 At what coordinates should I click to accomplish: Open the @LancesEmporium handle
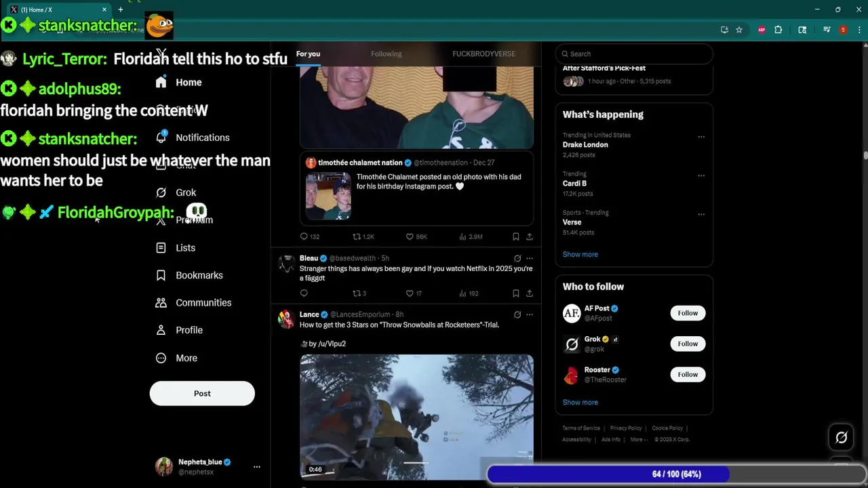pyautogui.click(x=360, y=314)
